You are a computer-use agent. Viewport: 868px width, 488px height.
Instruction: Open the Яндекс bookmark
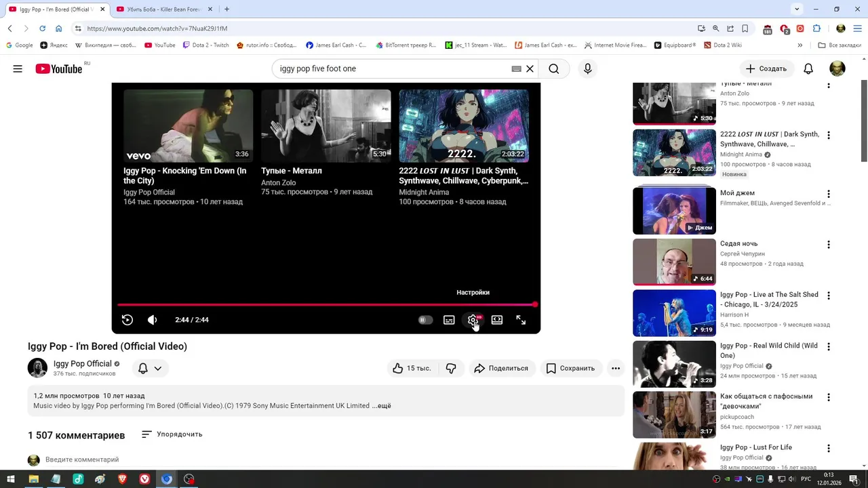(54, 45)
